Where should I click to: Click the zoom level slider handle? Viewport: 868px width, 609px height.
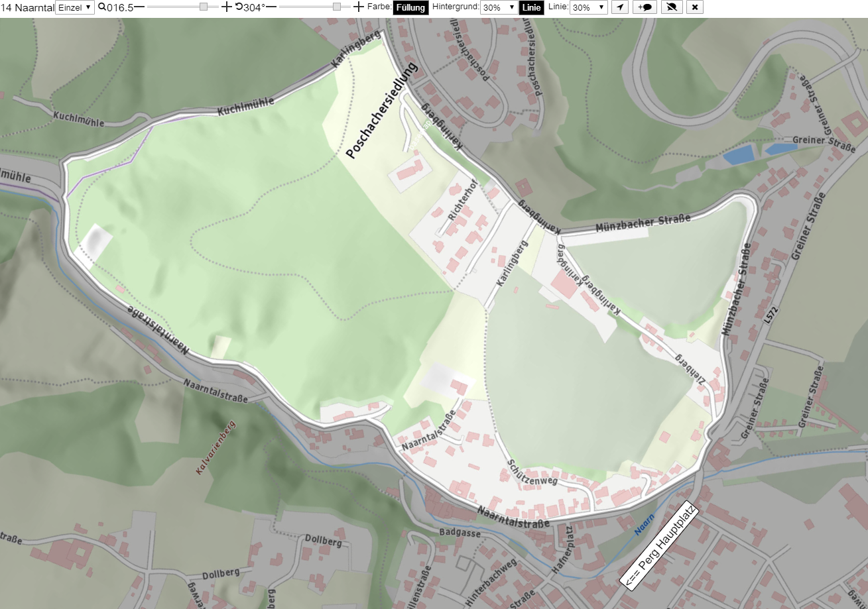204,7
